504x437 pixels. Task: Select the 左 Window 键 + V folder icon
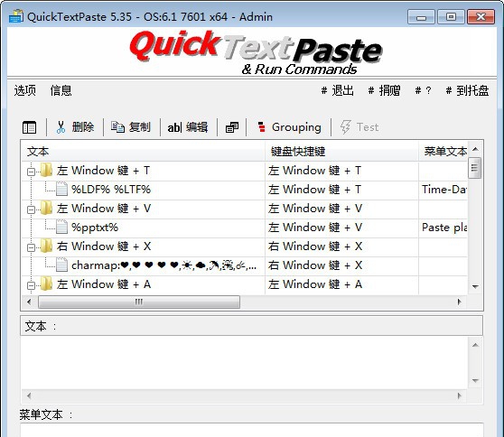click(46, 208)
